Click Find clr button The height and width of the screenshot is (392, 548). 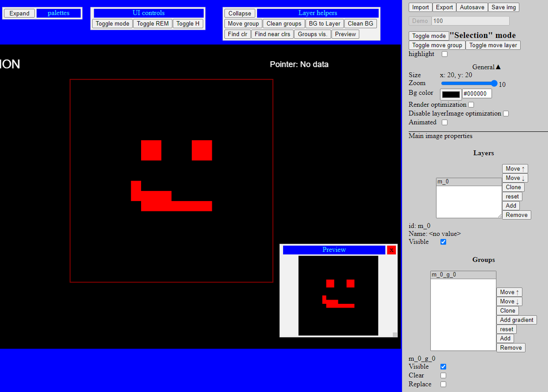237,34
